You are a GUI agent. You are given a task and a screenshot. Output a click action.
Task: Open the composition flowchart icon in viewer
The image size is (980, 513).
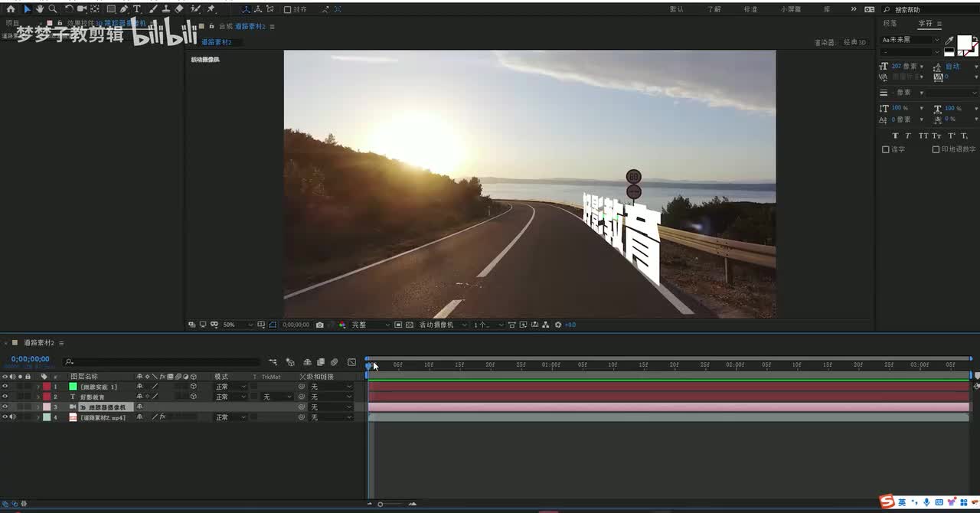click(545, 325)
